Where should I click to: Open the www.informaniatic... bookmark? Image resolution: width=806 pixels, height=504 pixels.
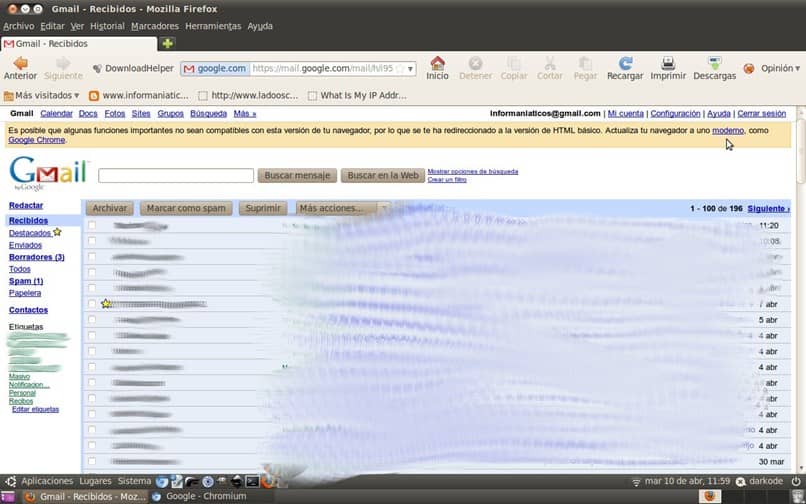(139, 95)
